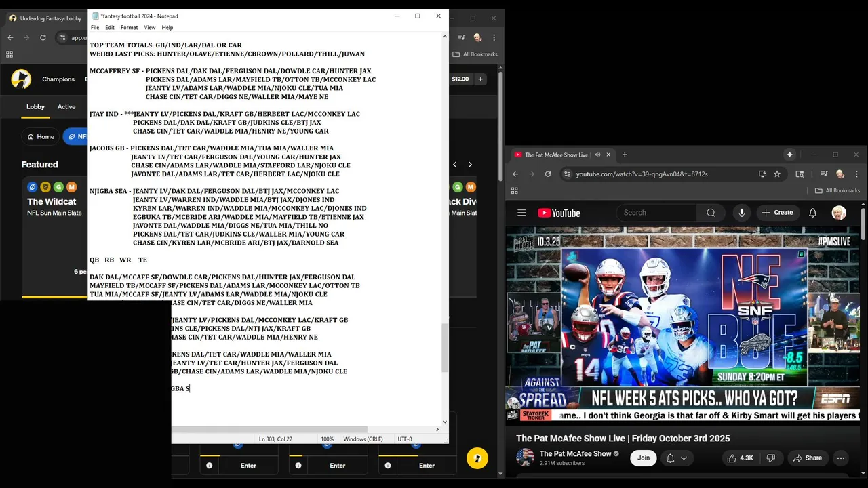Bookmark YouTube page with star icon
The height and width of the screenshot is (488, 868).
[778, 174]
